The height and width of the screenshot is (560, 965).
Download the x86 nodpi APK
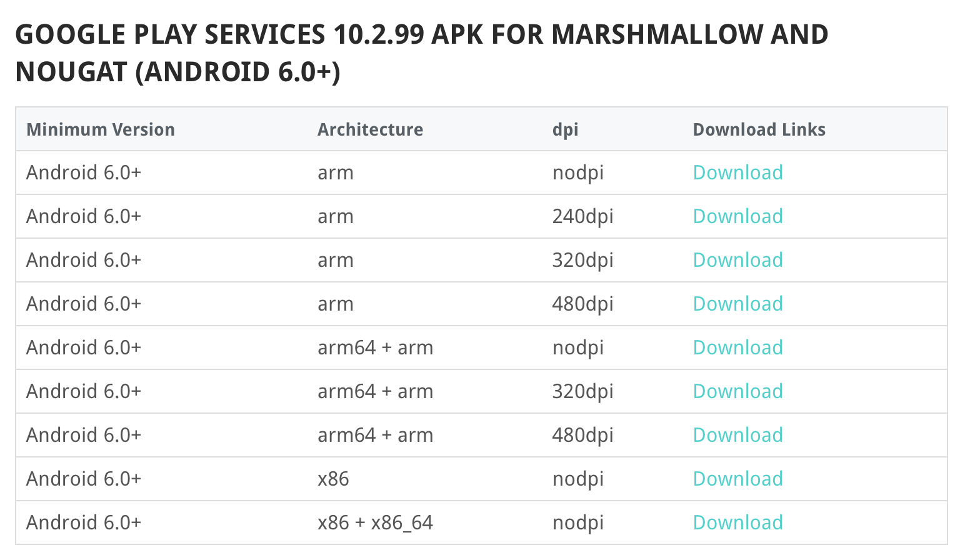(737, 479)
